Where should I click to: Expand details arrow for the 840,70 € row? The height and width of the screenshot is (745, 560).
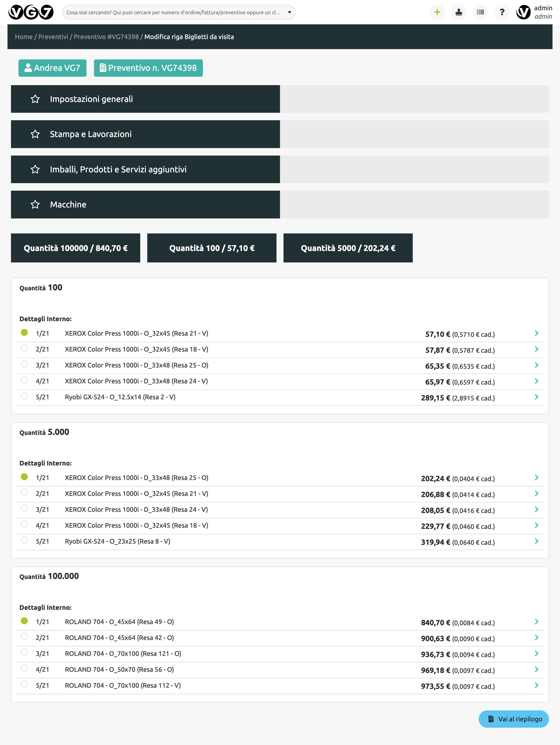pos(536,622)
